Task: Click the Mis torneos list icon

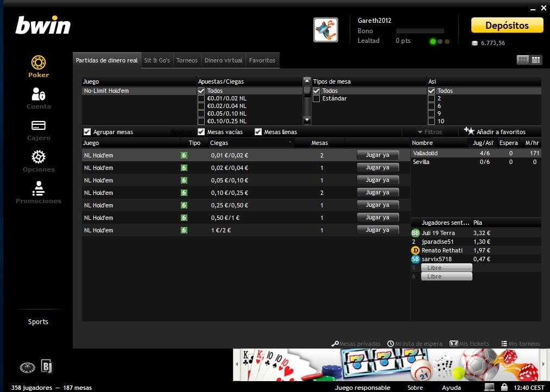Action: coord(504,344)
